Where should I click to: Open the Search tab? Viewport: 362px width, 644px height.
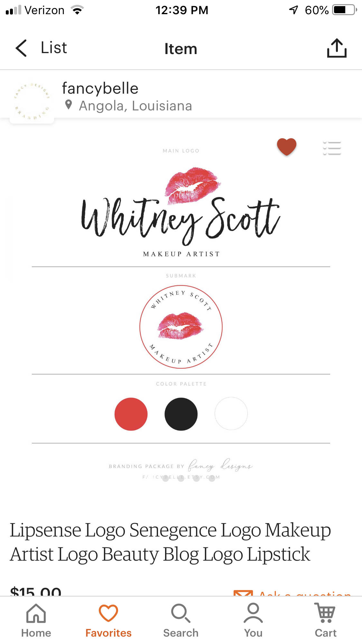pyautogui.click(x=181, y=621)
